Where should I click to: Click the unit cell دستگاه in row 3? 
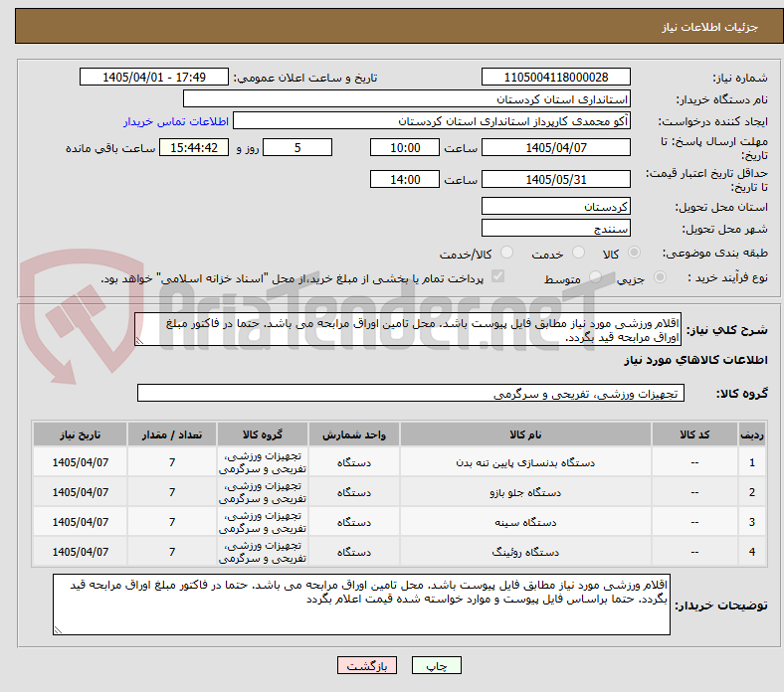coord(354,522)
